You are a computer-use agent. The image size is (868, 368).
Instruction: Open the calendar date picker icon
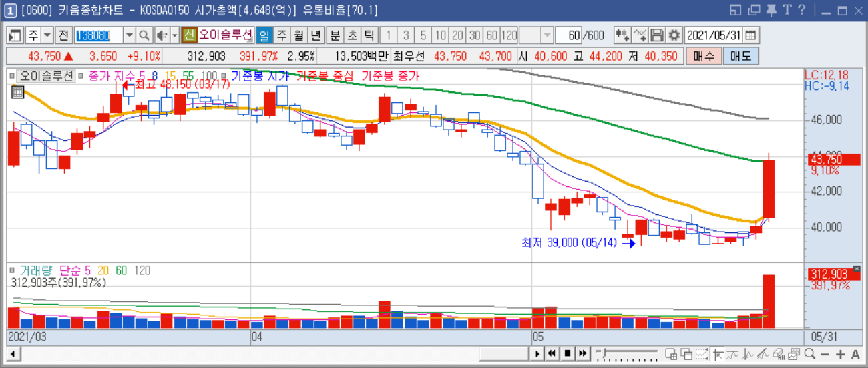tap(751, 35)
